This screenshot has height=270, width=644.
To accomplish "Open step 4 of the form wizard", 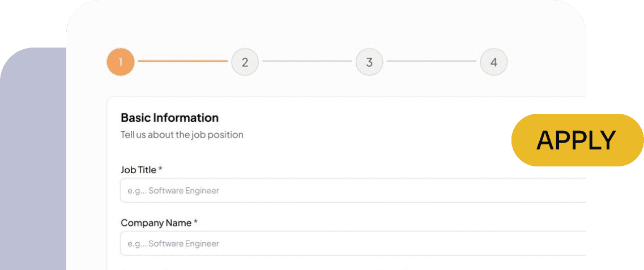I will click(494, 62).
